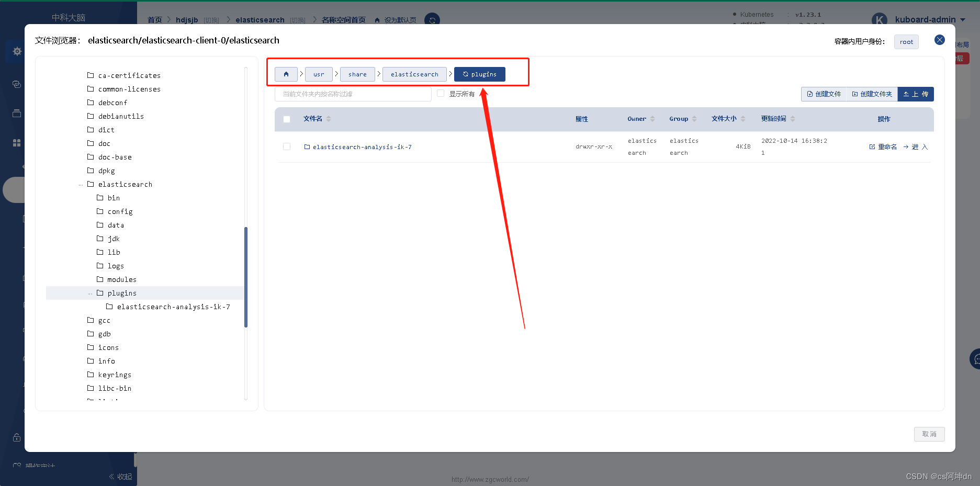
Task: Refresh the plugins folder breadcrumb
Action: coord(479,74)
